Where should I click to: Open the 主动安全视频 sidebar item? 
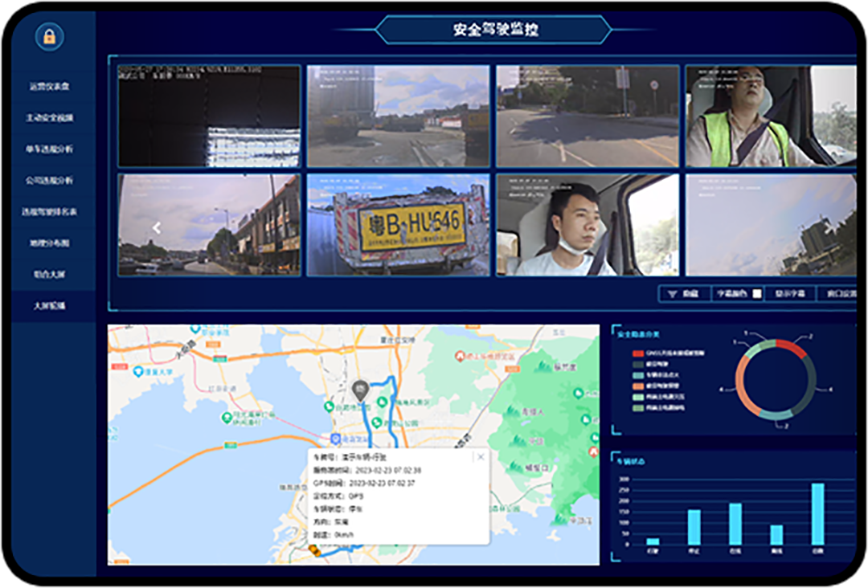point(49,118)
